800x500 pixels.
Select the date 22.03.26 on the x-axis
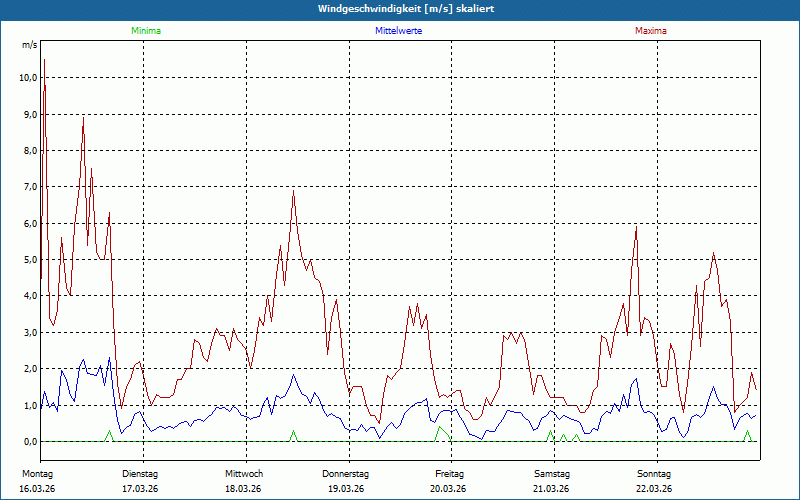[654, 488]
